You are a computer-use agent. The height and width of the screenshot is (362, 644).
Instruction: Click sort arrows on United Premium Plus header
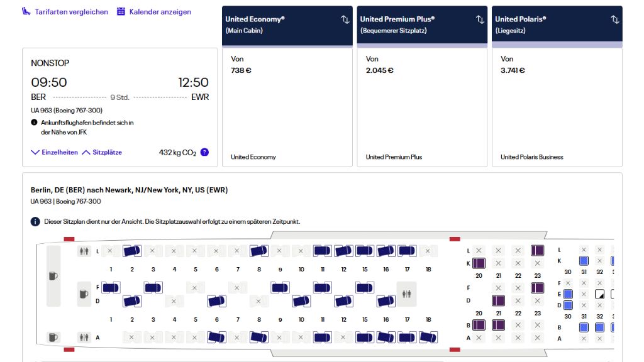pyautogui.click(x=480, y=19)
